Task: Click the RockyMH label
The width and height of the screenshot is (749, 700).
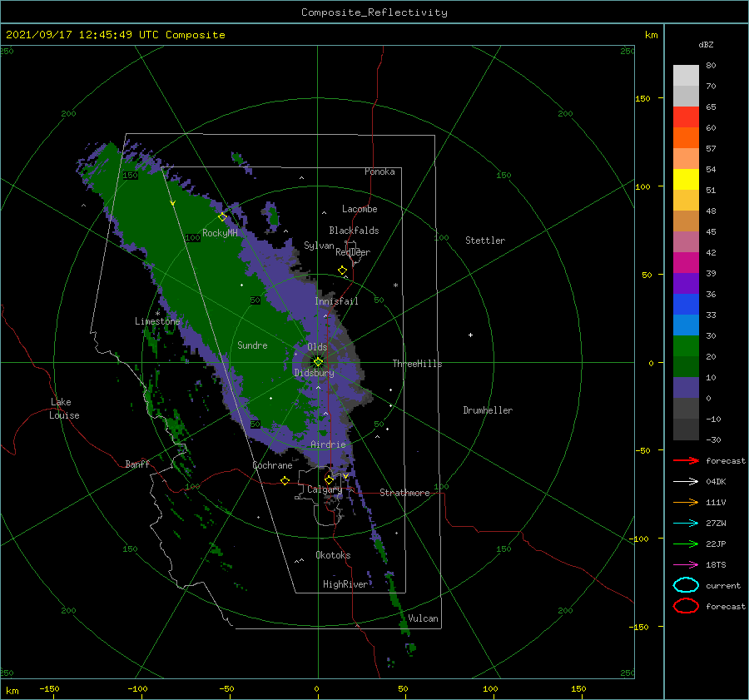Action: tap(220, 233)
